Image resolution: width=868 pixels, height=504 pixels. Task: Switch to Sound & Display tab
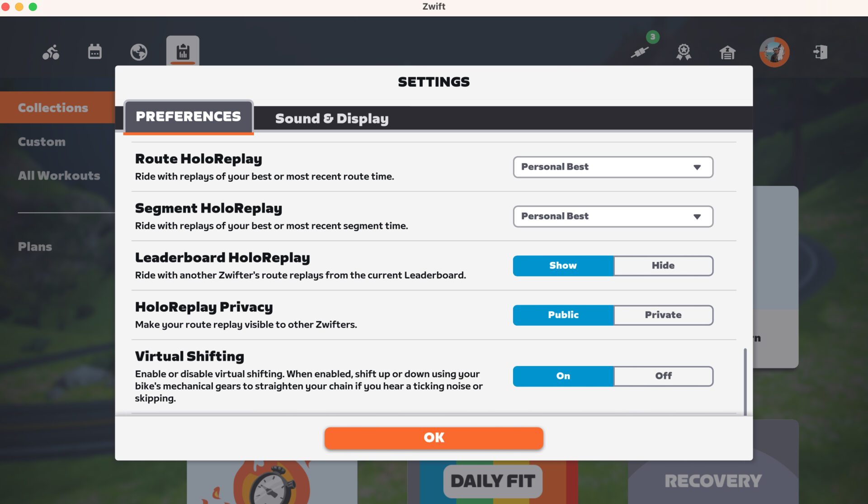tap(331, 118)
